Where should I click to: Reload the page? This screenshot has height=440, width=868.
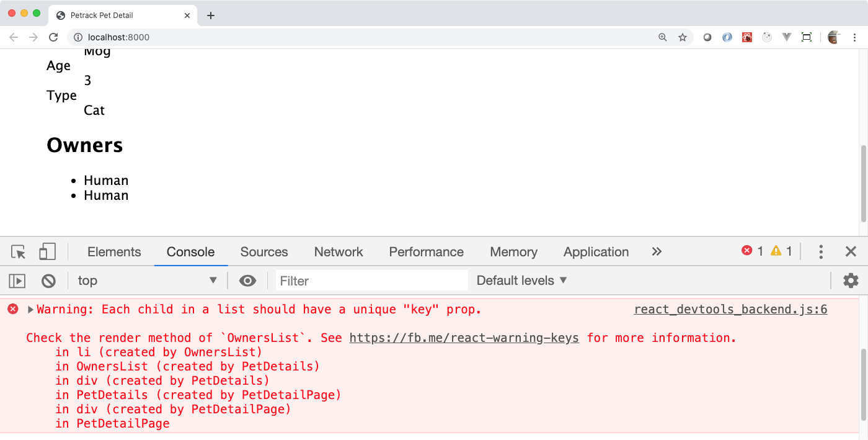(53, 37)
